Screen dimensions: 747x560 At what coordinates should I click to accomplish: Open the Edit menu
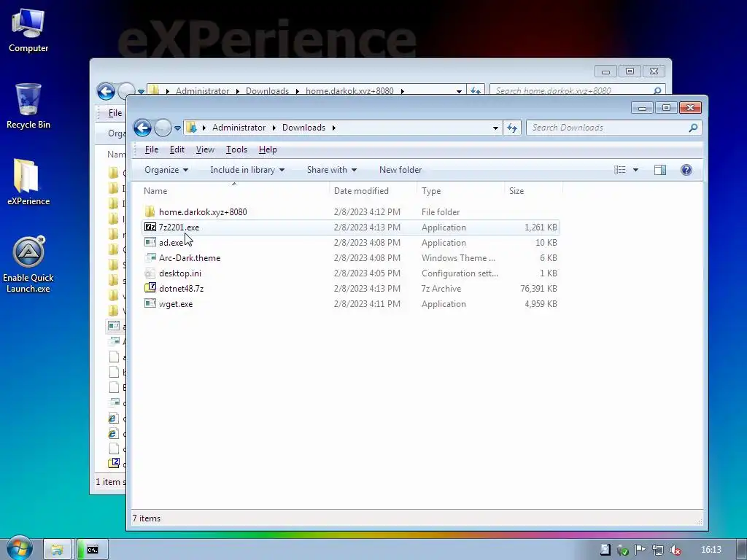point(177,149)
